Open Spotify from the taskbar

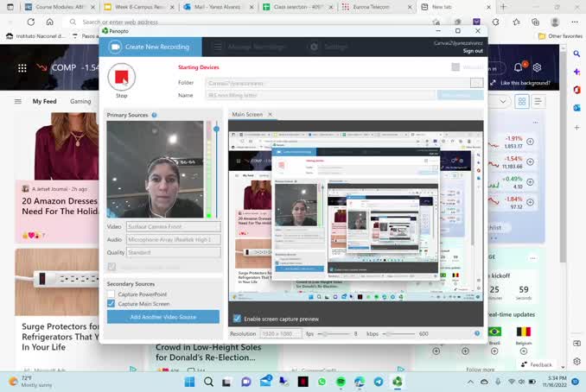point(341,382)
